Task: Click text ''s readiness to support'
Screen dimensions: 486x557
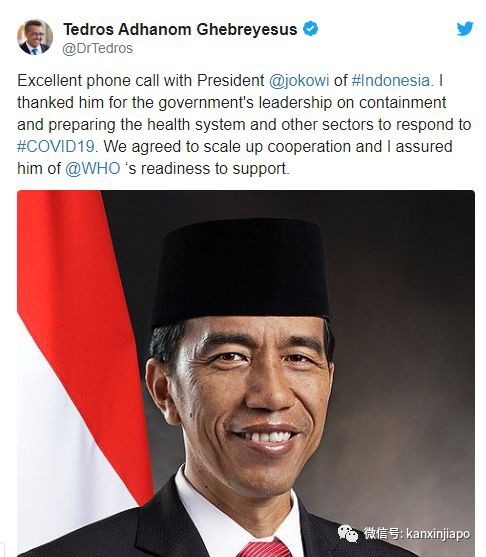Action: coord(206,168)
